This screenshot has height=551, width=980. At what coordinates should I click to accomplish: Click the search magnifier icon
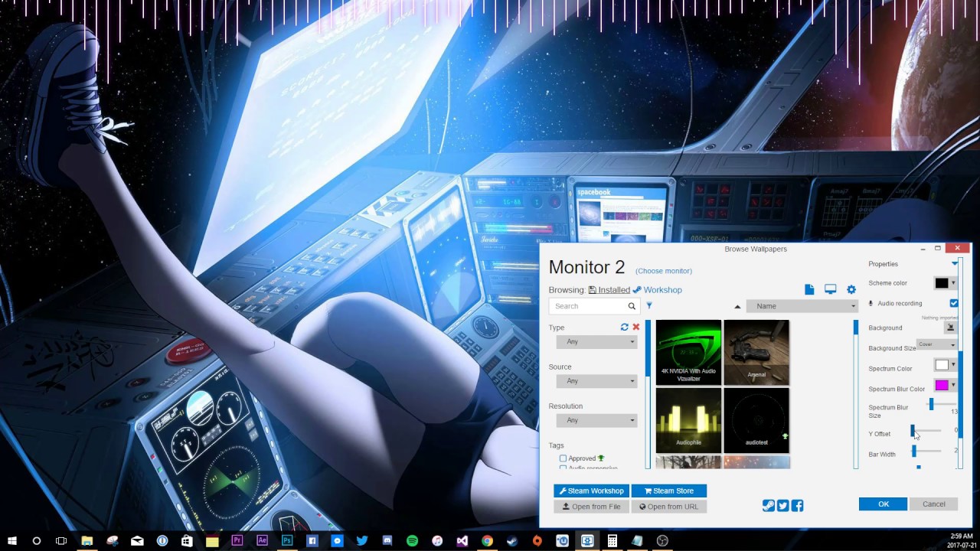632,306
